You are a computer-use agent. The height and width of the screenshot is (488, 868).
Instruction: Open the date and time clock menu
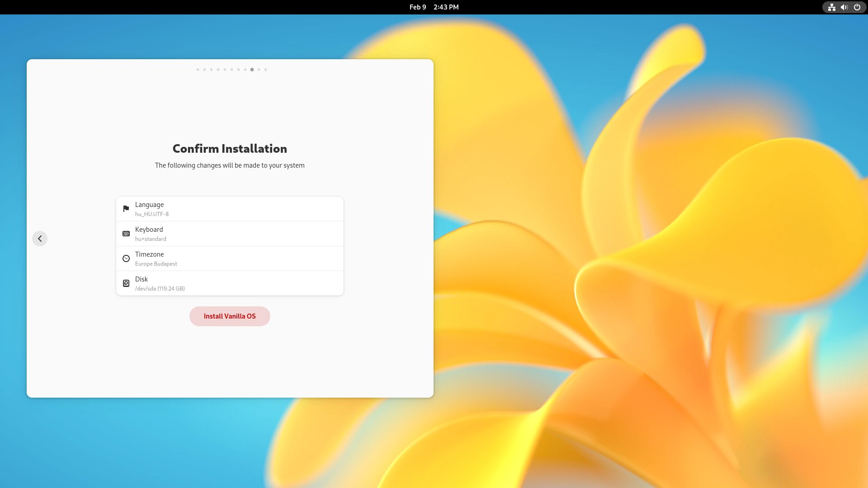tap(434, 7)
